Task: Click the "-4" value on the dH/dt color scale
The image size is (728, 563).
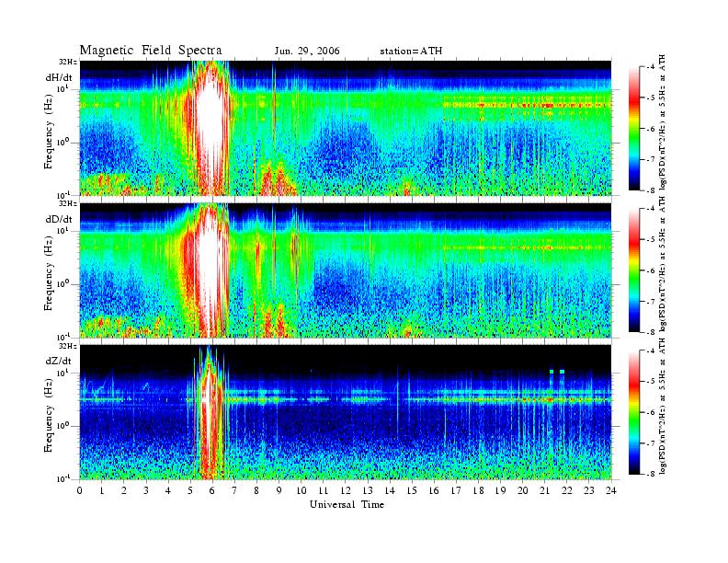Action: (x=651, y=67)
